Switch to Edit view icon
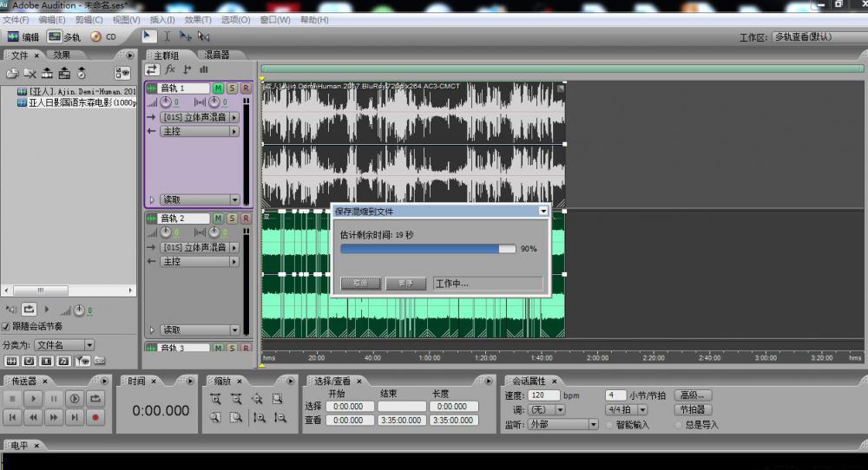 13,36
